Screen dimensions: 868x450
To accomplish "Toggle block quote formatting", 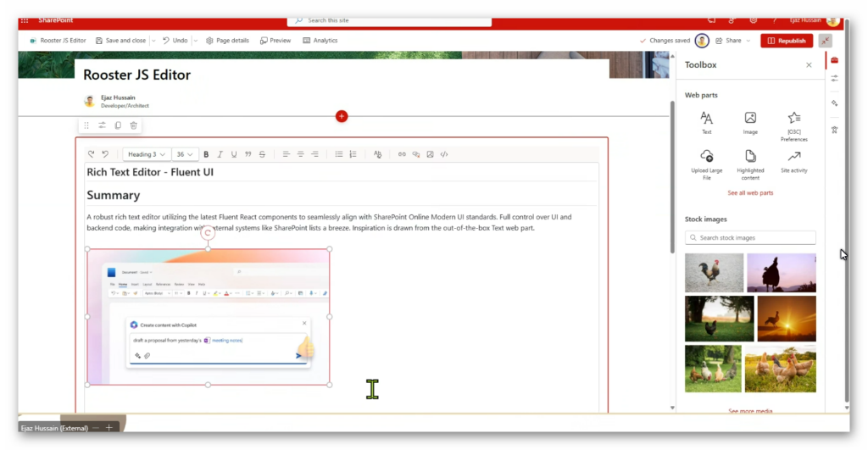I will tap(248, 154).
